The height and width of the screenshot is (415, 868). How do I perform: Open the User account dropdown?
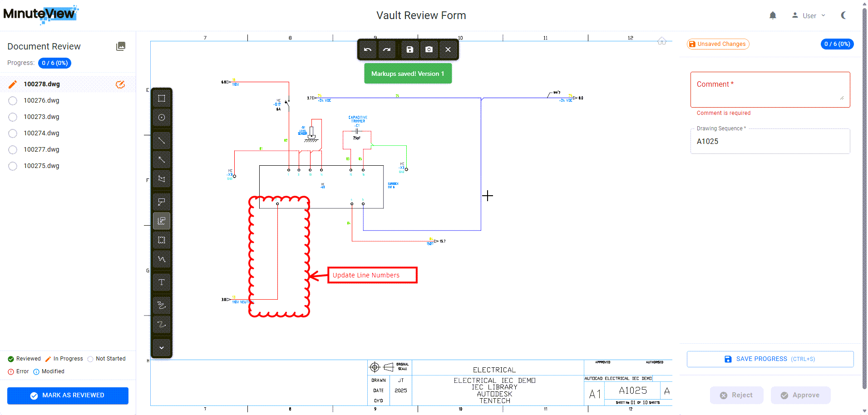click(x=809, y=15)
